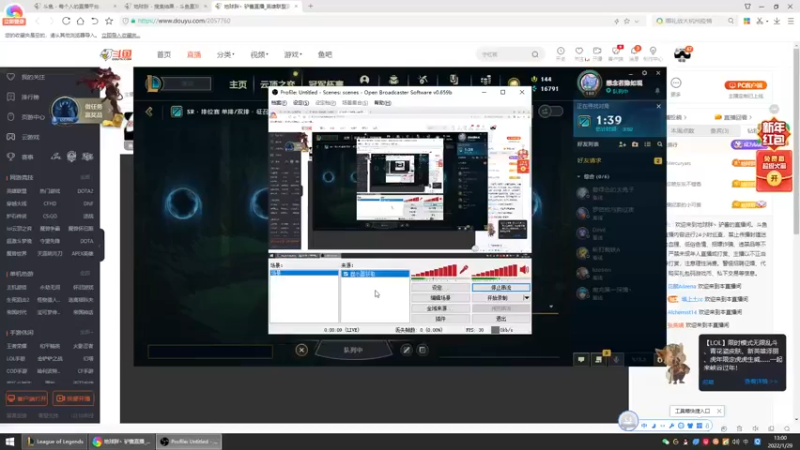Switch to first browser tab

76,6
